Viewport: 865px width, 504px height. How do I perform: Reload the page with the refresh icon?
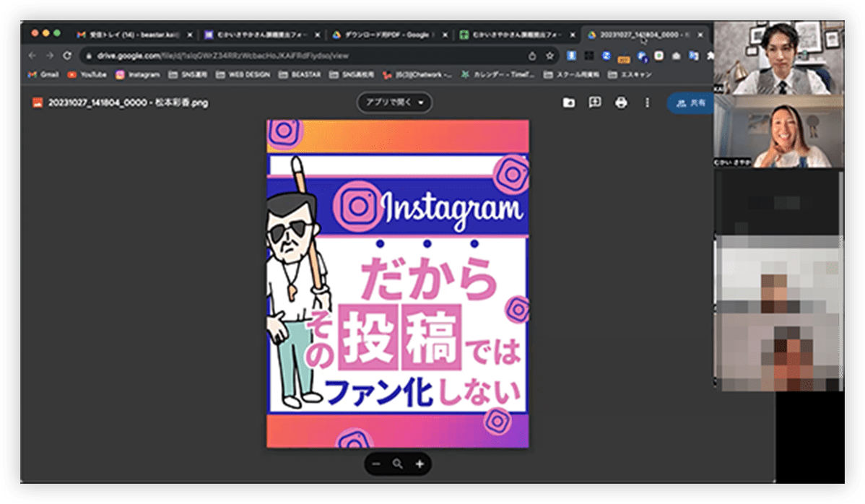click(x=67, y=56)
